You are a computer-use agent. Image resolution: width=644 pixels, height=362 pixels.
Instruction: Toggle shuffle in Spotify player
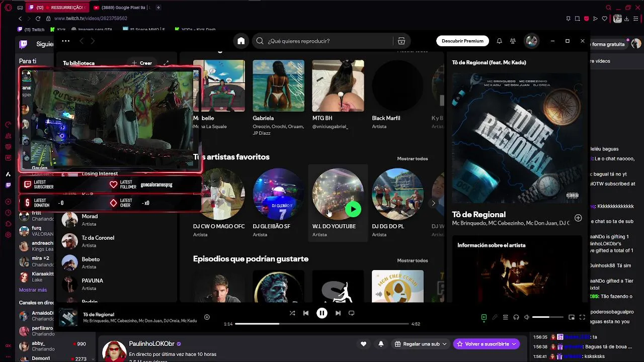point(292,313)
